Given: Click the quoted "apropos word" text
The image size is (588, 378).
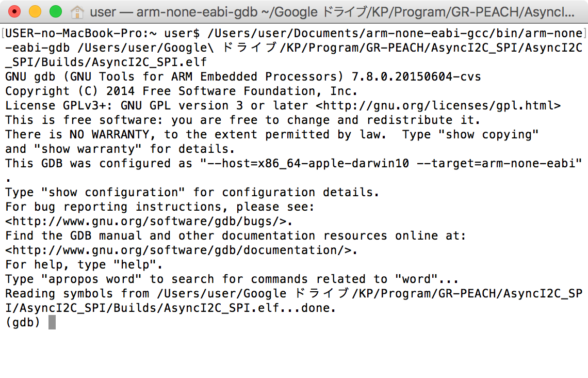Looking at the screenshot, I should point(92,279).
